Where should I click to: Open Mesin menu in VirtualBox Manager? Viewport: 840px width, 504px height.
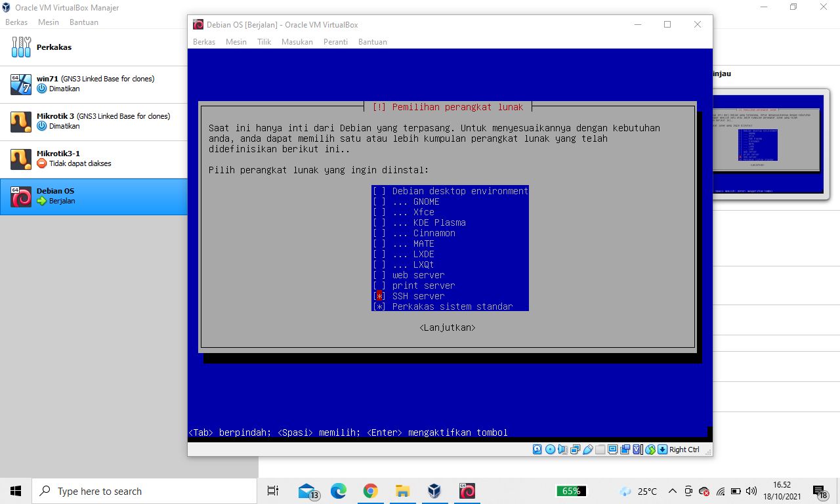pos(49,22)
